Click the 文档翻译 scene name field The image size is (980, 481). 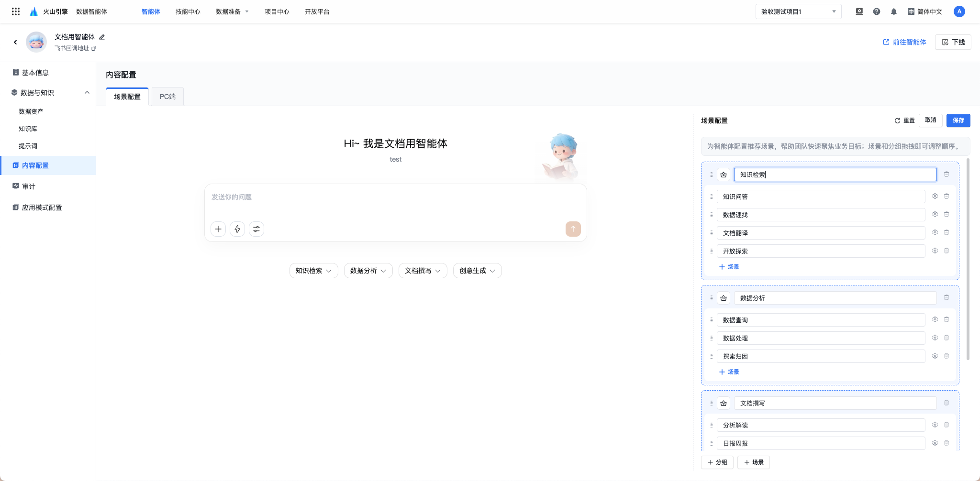pyautogui.click(x=821, y=233)
